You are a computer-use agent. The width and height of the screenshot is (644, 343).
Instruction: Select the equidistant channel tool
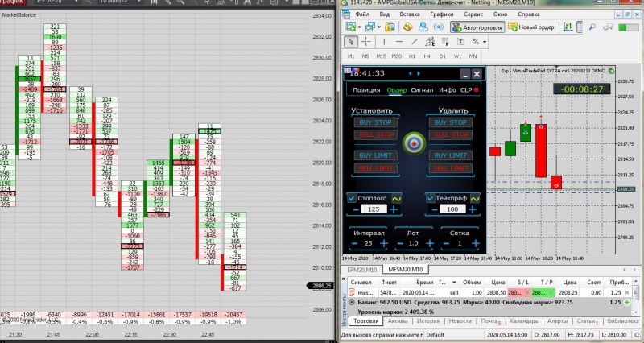coord(430,42)
